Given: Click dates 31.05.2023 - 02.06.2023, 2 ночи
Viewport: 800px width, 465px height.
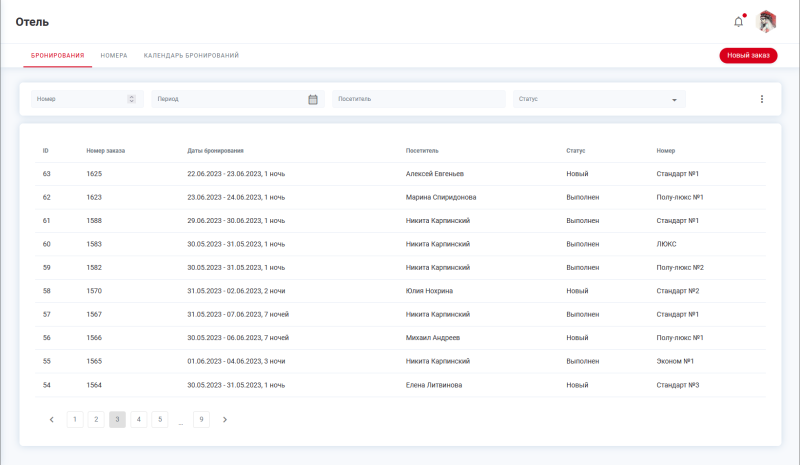Looking at the screenshot, I should [x=236, y=291].
